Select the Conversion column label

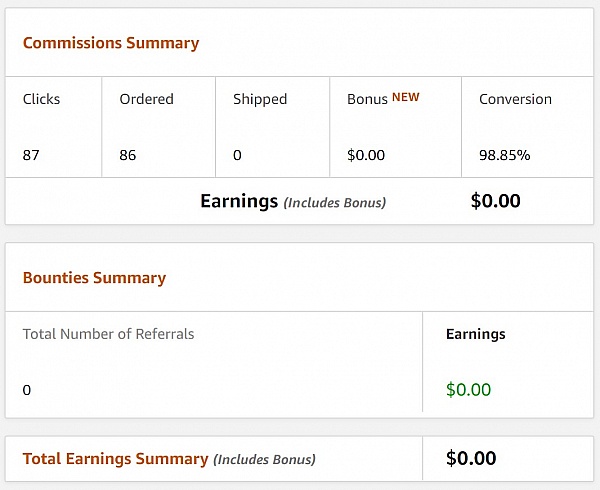click(x=515, y=99)
